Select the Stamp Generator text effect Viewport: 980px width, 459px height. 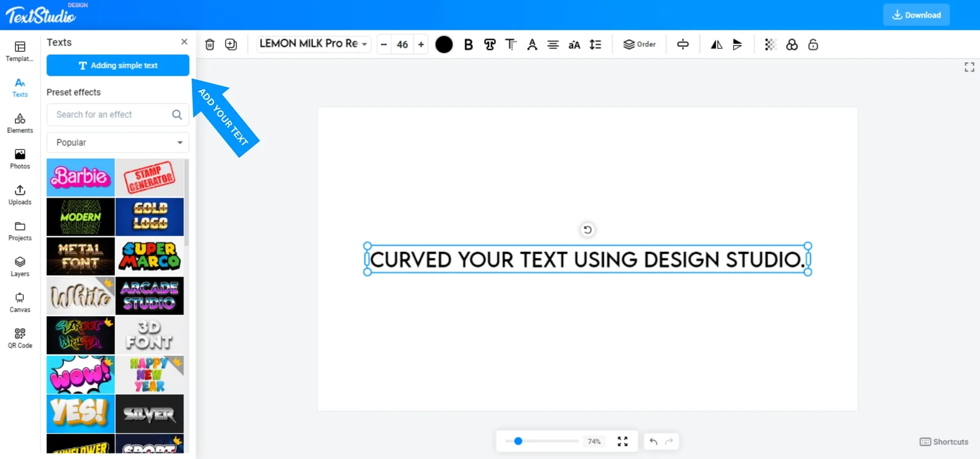[x=149, y=177]
